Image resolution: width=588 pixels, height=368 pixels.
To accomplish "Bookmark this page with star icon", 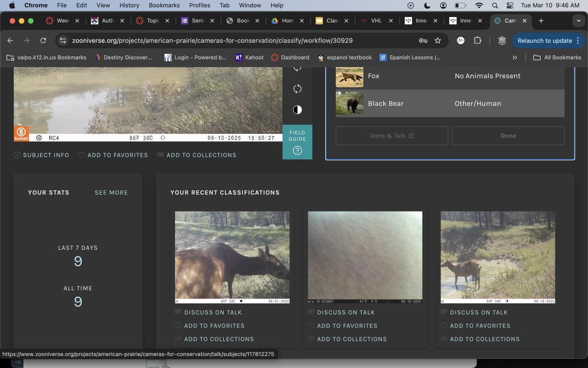I will 438,40.
